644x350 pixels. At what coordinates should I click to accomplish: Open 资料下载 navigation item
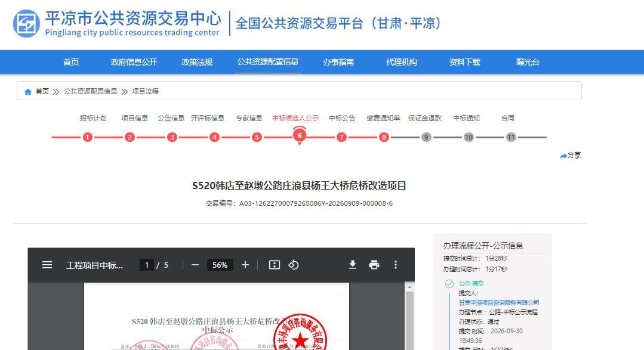click(x=464, y=62)
